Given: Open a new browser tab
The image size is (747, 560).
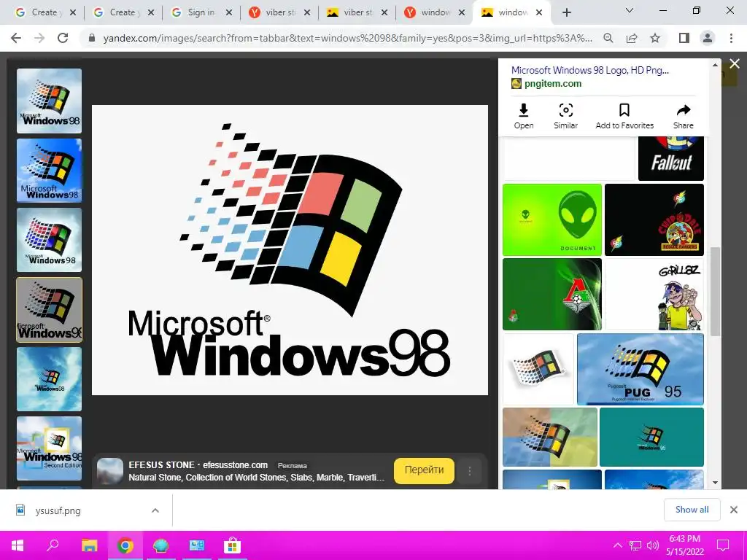Looking at the screenshot, I should pos(566,13).
